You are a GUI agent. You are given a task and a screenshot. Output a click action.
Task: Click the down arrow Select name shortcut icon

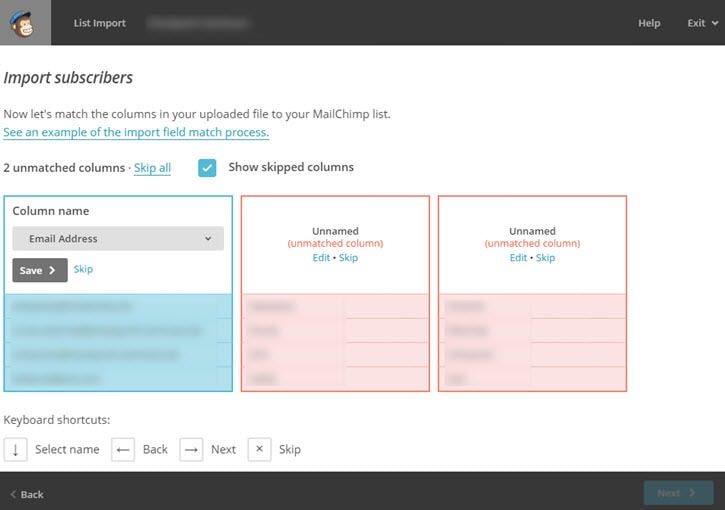[15, 449]
